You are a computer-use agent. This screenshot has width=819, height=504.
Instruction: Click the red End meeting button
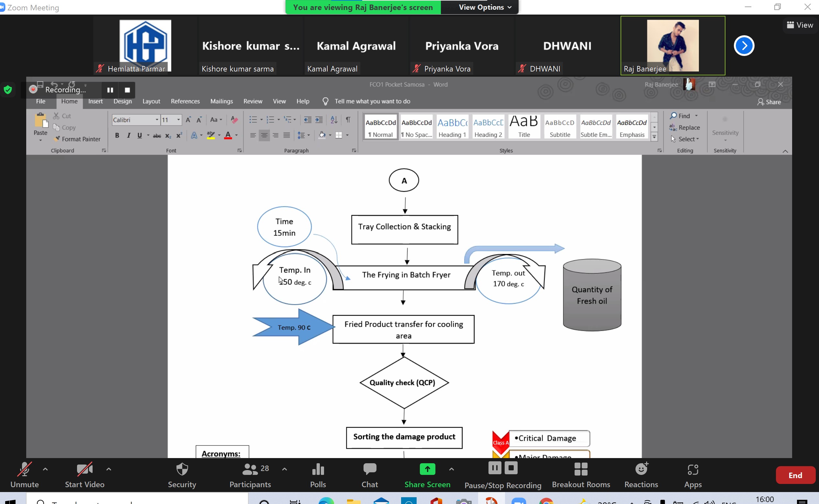pos(795,475)
